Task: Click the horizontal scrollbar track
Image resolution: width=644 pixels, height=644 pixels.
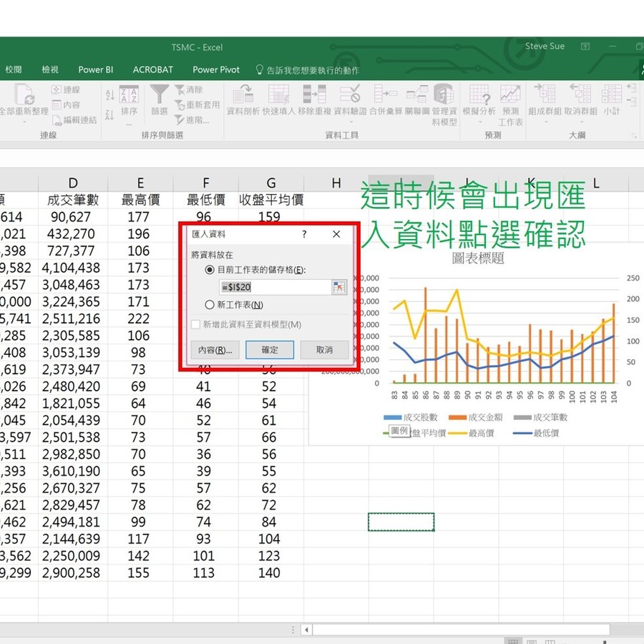Action: coord(461,630)
